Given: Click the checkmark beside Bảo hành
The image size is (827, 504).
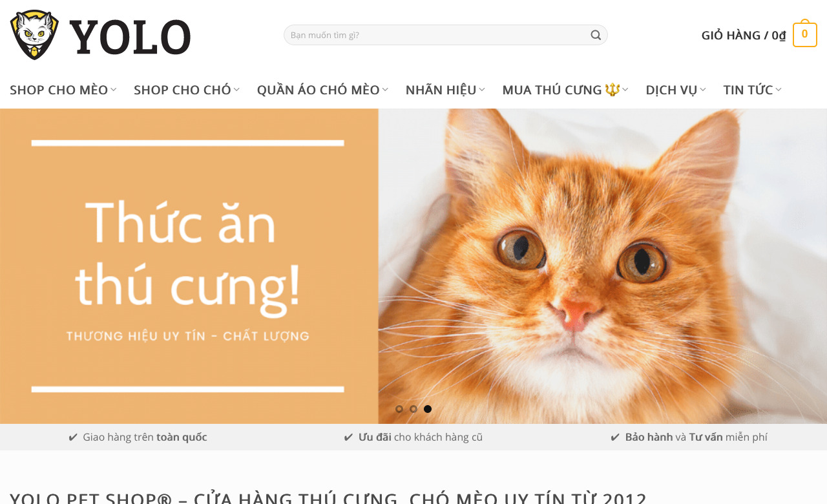Looking at the screenshot, I should pyautogui.click(x=615, y=437).
